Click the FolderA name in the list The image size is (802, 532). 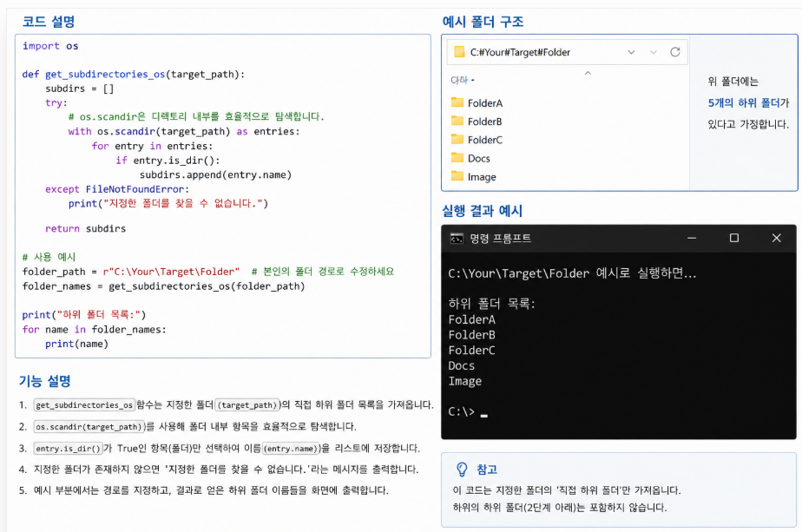coord(485,103)
